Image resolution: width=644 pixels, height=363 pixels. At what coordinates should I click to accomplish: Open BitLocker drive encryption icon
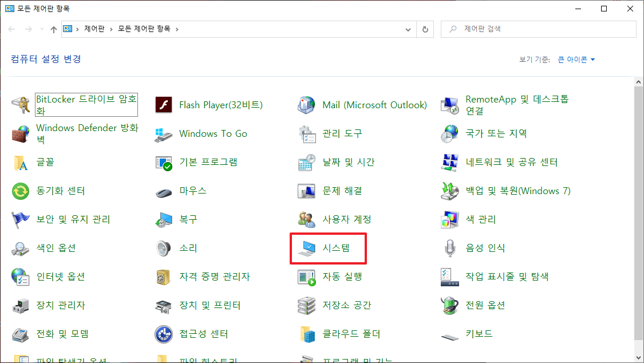click(x=21, y=105)
